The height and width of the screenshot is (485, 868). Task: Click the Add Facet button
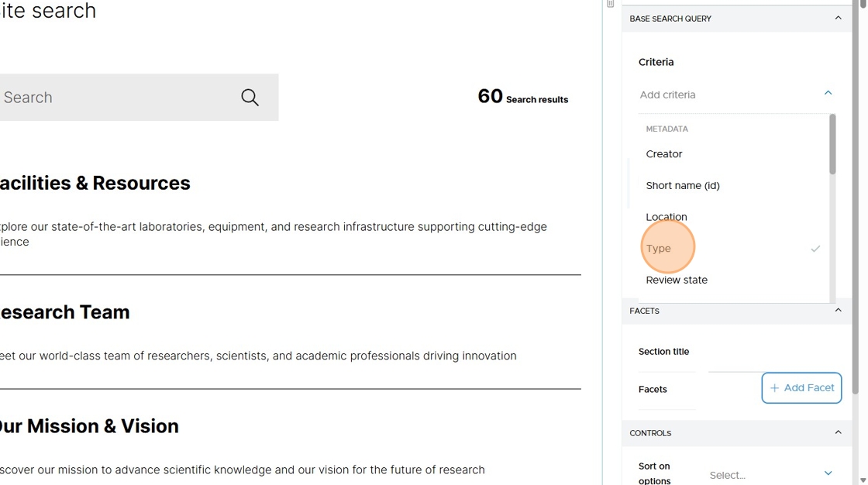tap(801, 388)
